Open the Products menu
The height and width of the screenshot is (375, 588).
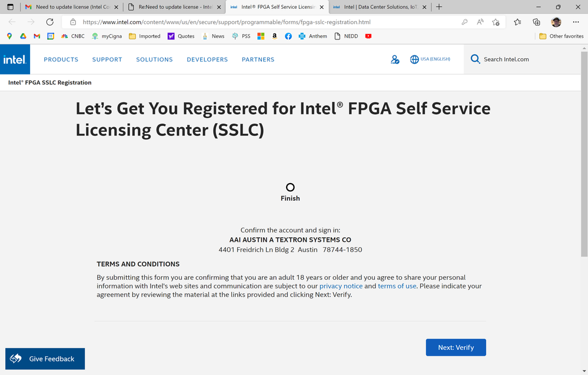(61, 59)
